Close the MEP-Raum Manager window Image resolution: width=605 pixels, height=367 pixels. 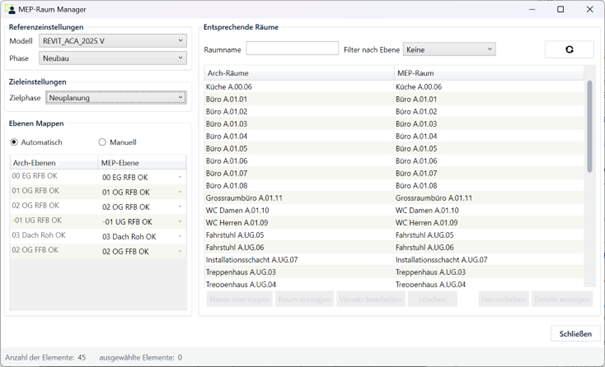tap(590, 9)
